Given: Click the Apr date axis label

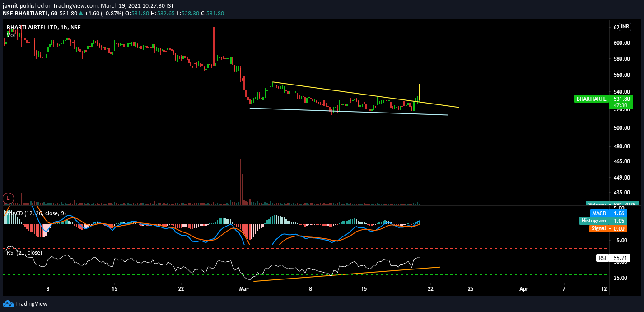Looking at the screenshot, I should [x=524, y=288].
